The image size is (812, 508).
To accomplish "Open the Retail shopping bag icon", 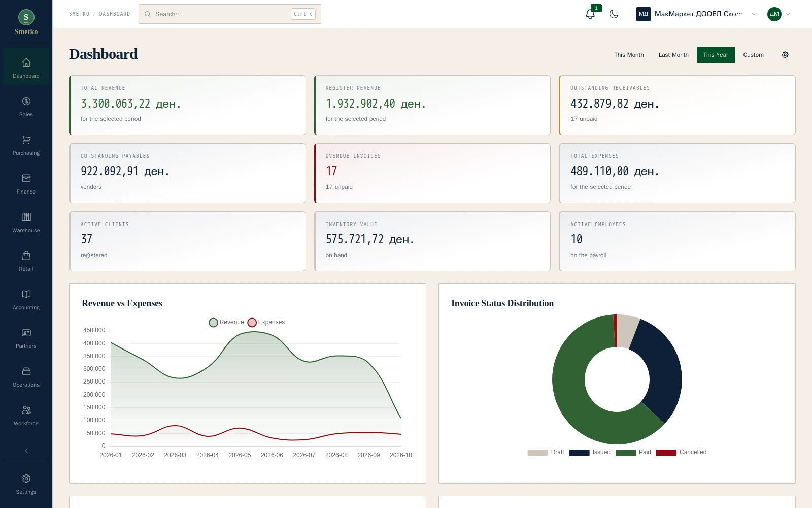I will 26,256.
